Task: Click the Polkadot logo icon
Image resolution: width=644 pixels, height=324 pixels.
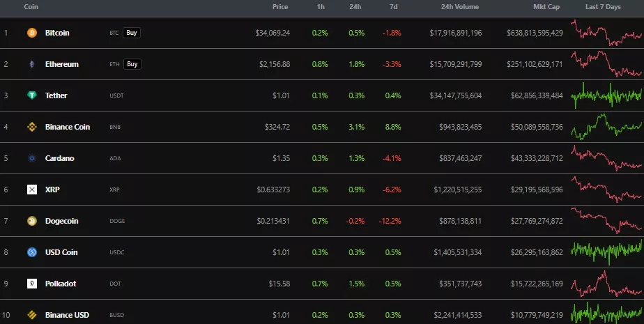Action: (x=31, y=284)
